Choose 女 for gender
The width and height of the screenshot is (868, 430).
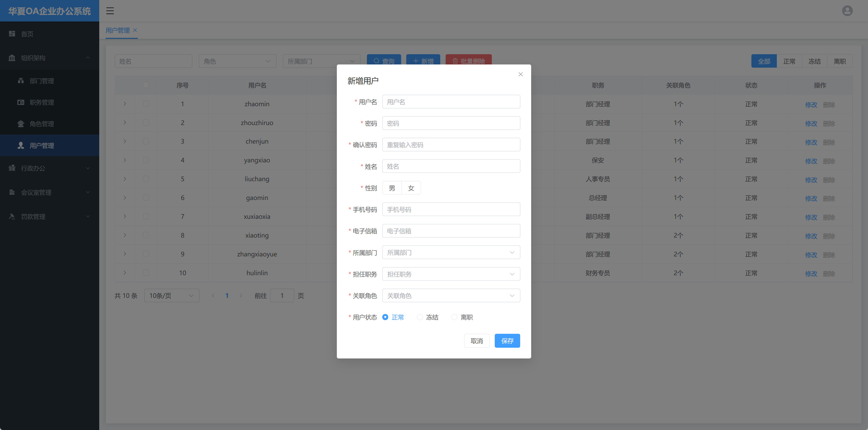(x=411, y=188)
